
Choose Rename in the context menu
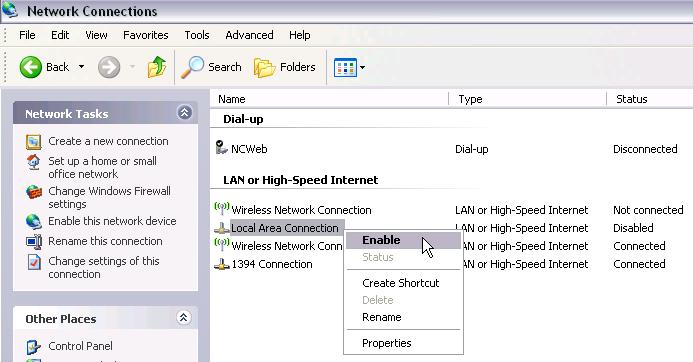pos(403,317)
